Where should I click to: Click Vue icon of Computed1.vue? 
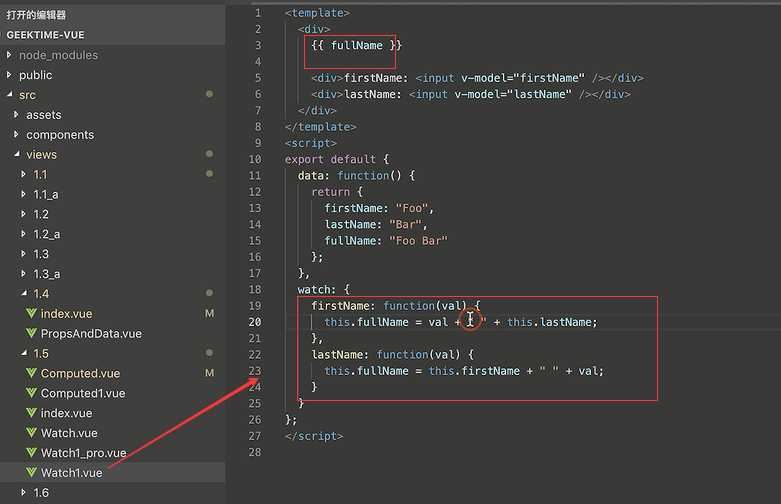(x=31, y=393)
